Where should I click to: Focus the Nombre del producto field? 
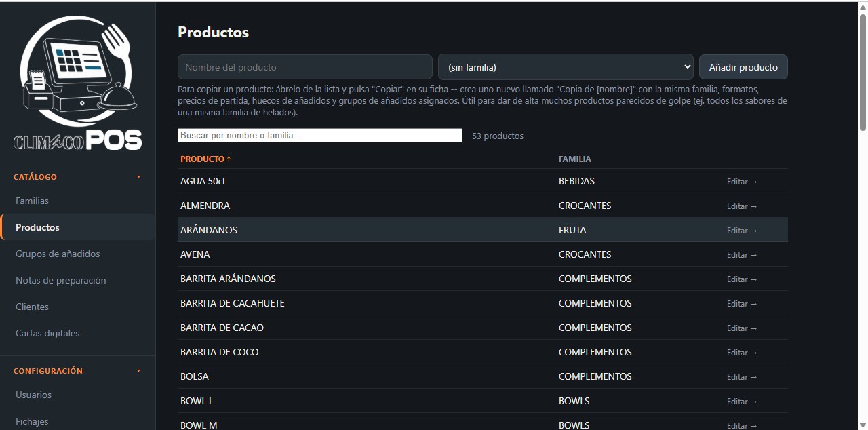pyautogui.click(x=304, y=67)
